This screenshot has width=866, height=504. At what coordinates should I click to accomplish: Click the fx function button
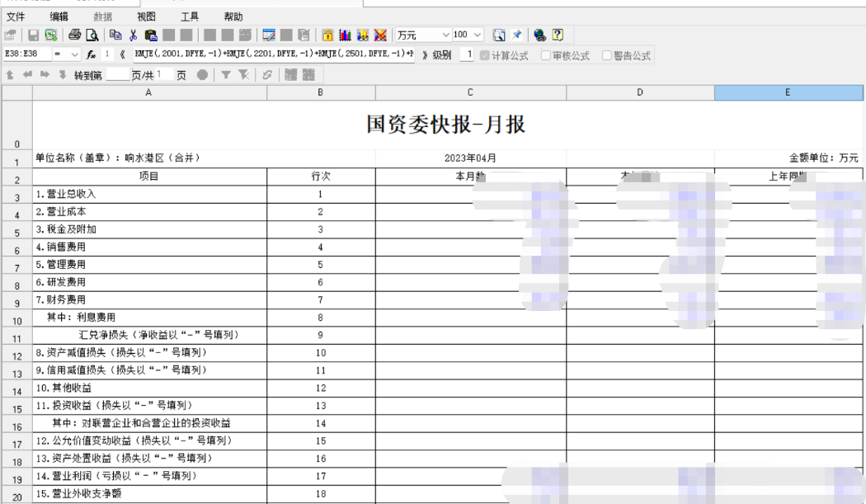click(x=93, y=55)
